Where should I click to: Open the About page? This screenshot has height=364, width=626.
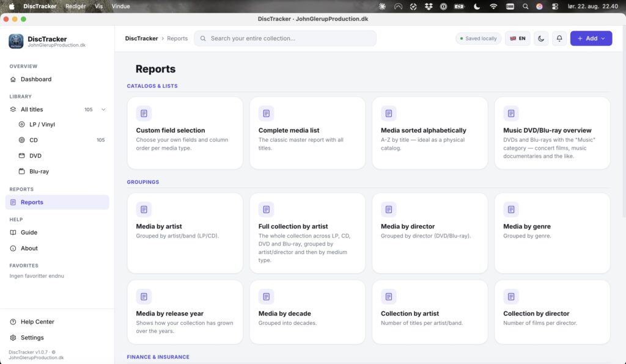click(57, 248)
